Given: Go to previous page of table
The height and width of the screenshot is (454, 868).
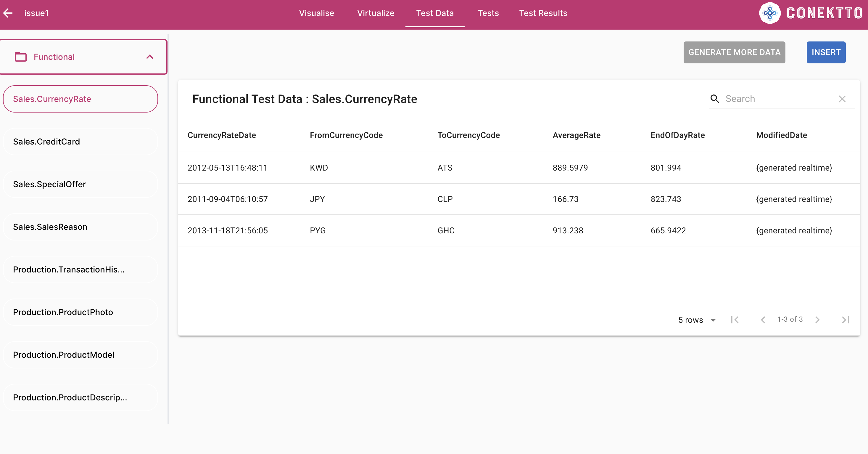Looking at the screenshot, I should [x=763, y=320].
